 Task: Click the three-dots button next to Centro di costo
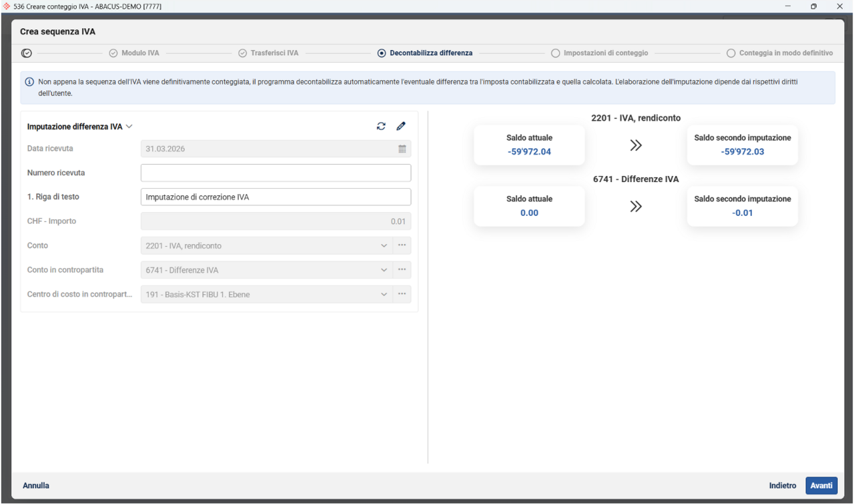[402, 294]
